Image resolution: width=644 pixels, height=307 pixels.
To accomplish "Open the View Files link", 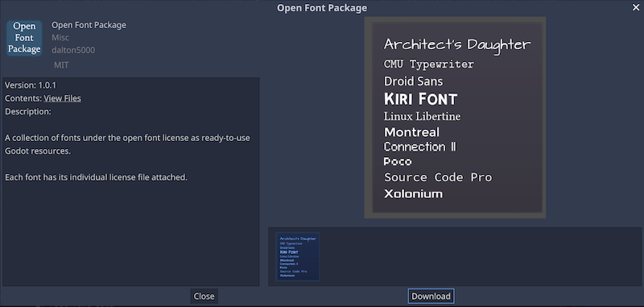I will pos(63,98).
